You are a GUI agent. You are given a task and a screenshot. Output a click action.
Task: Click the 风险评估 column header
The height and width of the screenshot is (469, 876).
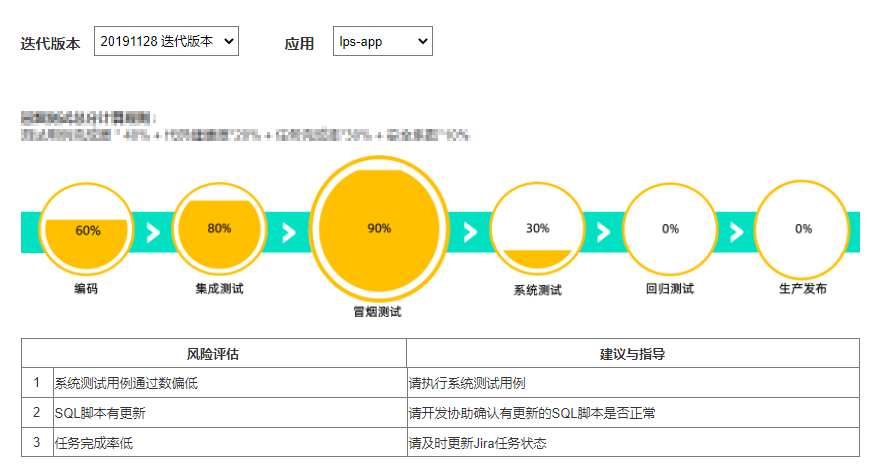pos(214,353)
